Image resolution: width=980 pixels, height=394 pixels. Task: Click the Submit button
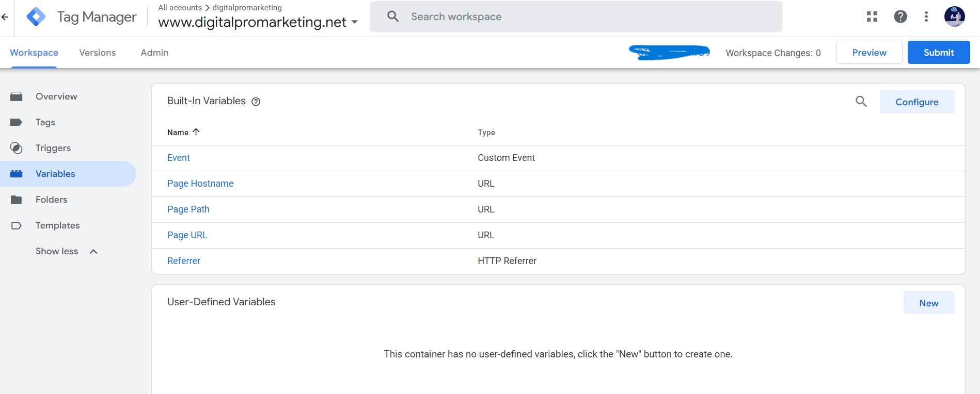pyautogui.click(x=939, y=53)
